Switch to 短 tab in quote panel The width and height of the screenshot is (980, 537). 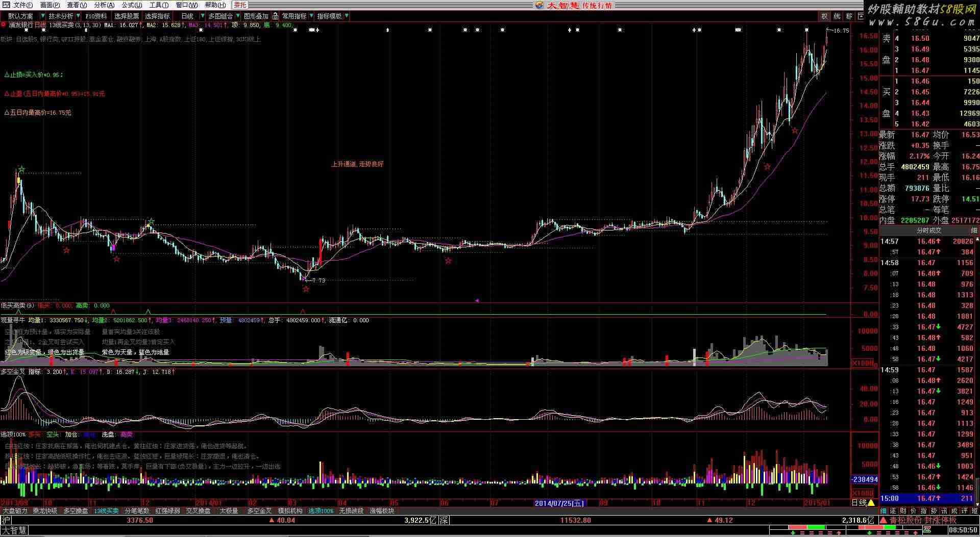pyautogui.click(x=975, y=510)
